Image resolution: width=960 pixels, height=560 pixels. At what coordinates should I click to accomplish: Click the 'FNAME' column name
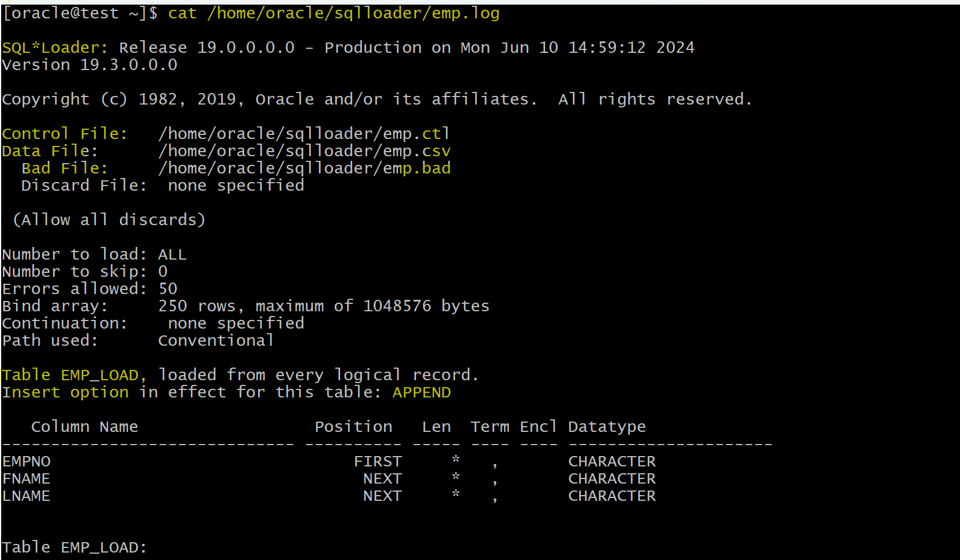pyautogui.click(x=26, y=478)
